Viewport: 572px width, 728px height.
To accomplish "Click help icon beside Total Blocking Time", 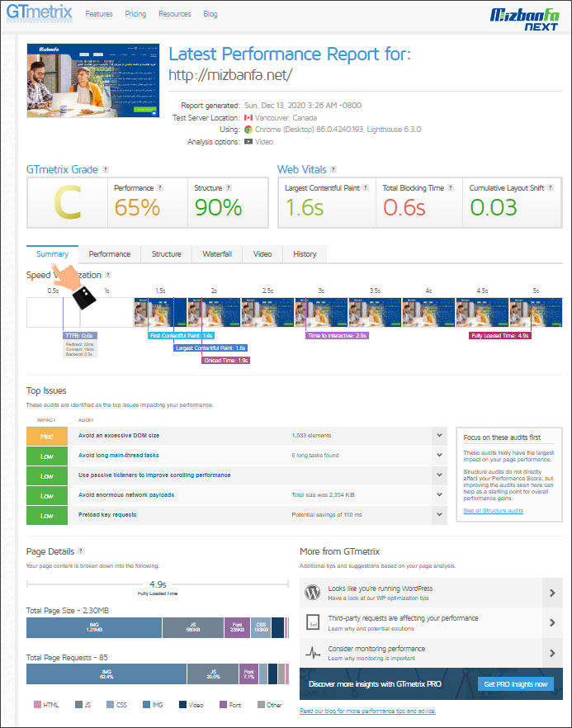I will 451,188.
